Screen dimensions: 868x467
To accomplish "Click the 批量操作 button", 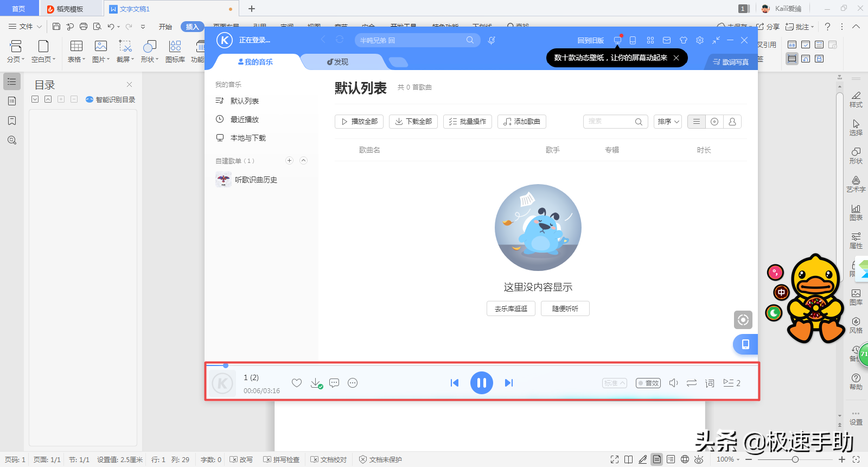I will point(468,122).
